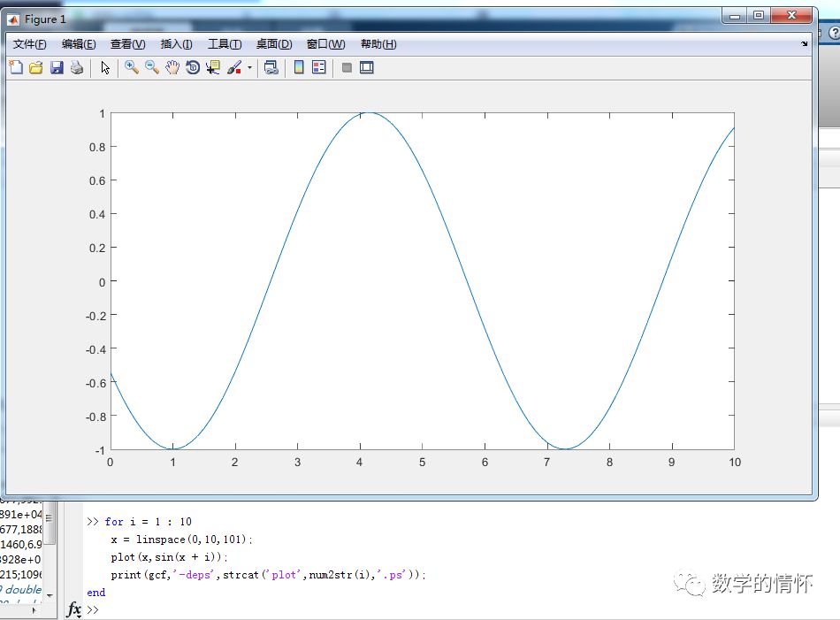The width and height of the screenshot is (840, 620).
Task: Click the Hide Plot Tools icon
Action: 347,67
